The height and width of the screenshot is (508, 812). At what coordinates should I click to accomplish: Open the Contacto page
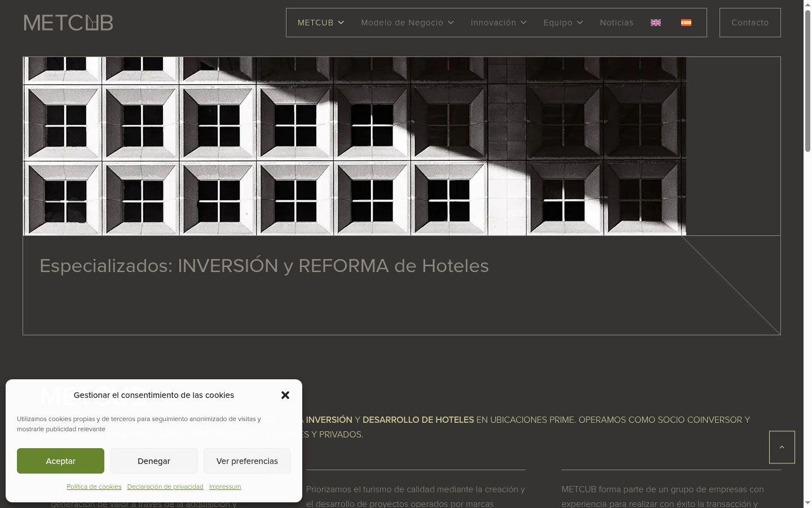(x=750, y=23)
